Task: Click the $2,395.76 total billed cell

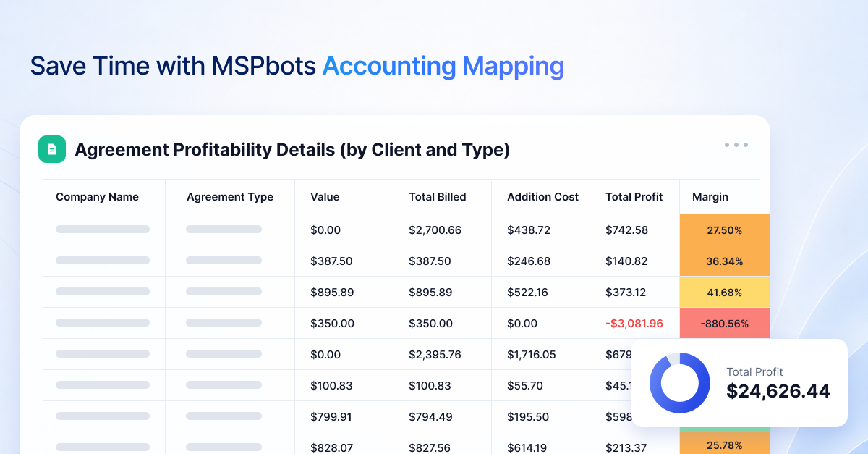Action: [x=435, y=355]
